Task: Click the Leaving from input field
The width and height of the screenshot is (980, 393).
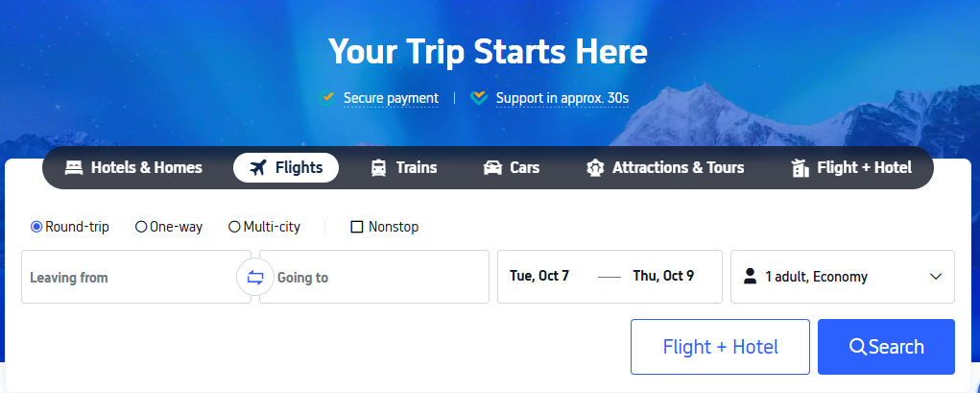Action: click(130, 278)
